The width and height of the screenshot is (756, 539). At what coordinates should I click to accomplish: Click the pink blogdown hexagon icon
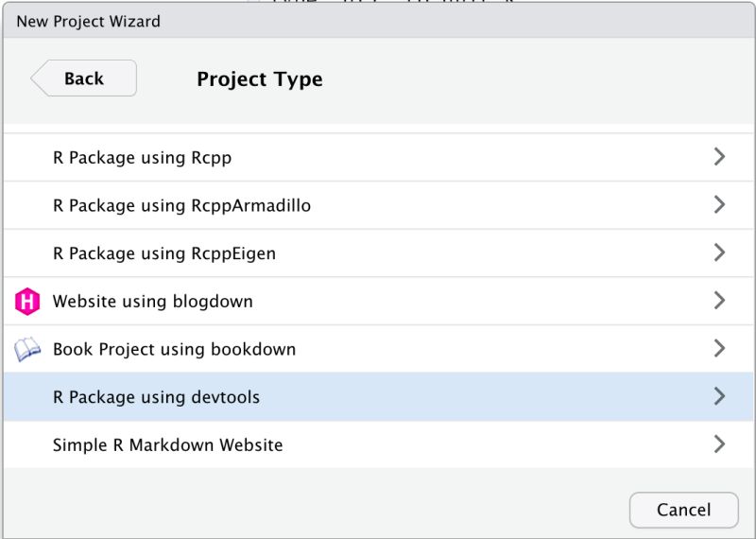coord(27,301)
